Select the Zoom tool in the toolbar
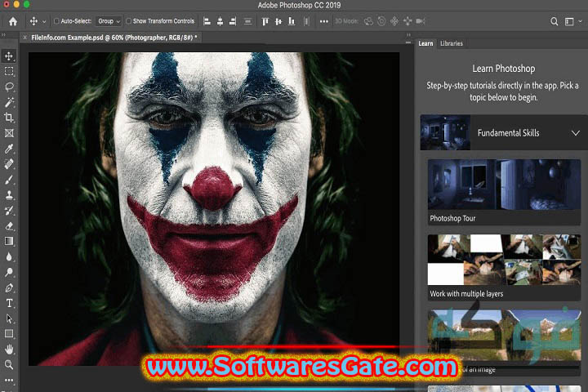Image resolution: width=588 pixels, height=392 pixels. pyautogui.click(x=9, y=364)
